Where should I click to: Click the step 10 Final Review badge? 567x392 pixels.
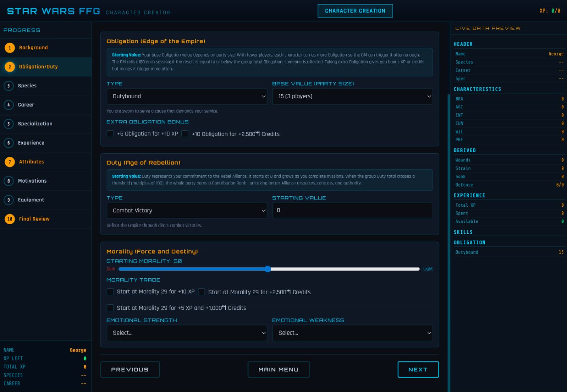(x=10, y=219)
